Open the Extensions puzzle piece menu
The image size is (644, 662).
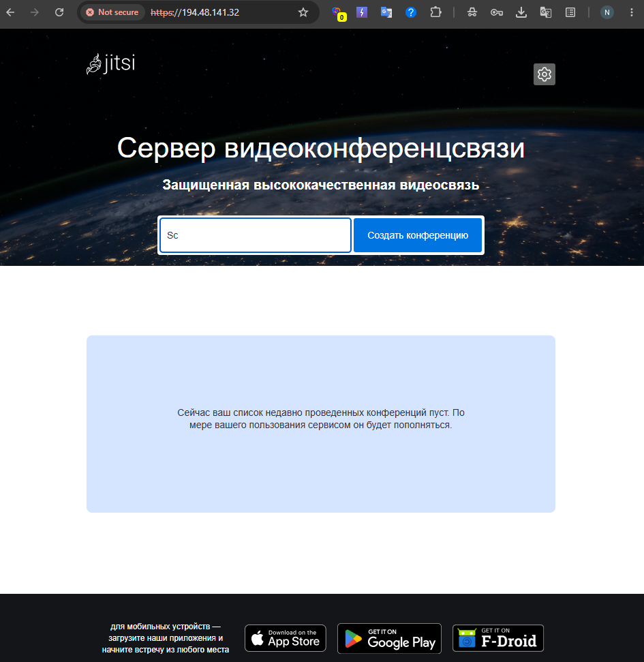point(435,12)
